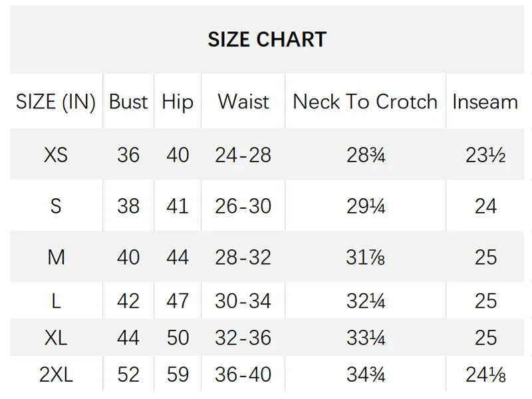
Task: Click the Waist column header
Action: 243,102
